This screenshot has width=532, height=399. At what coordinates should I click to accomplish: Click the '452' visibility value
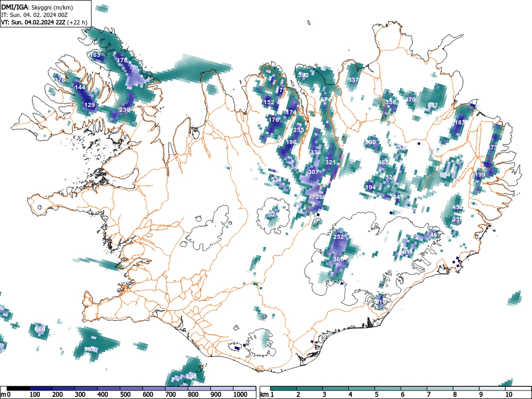(458, 207)
